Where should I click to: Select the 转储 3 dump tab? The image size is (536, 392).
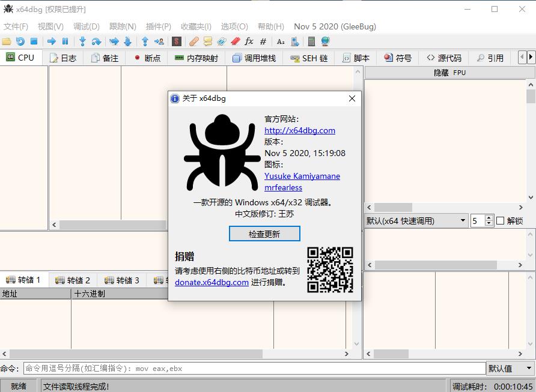pos(122,280)
